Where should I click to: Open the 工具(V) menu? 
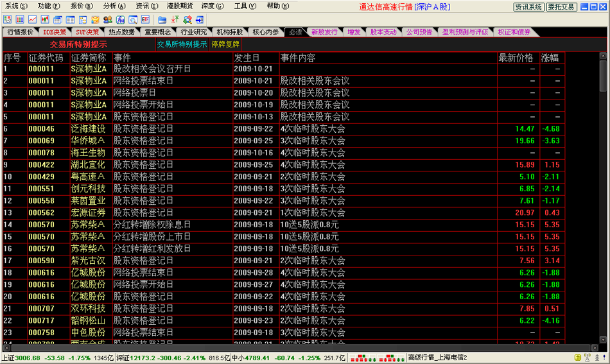click(x=245, y=6)
